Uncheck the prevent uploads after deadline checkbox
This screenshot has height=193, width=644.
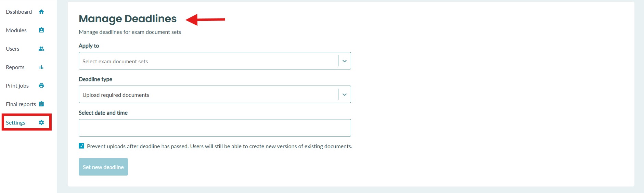click(81, 146)
